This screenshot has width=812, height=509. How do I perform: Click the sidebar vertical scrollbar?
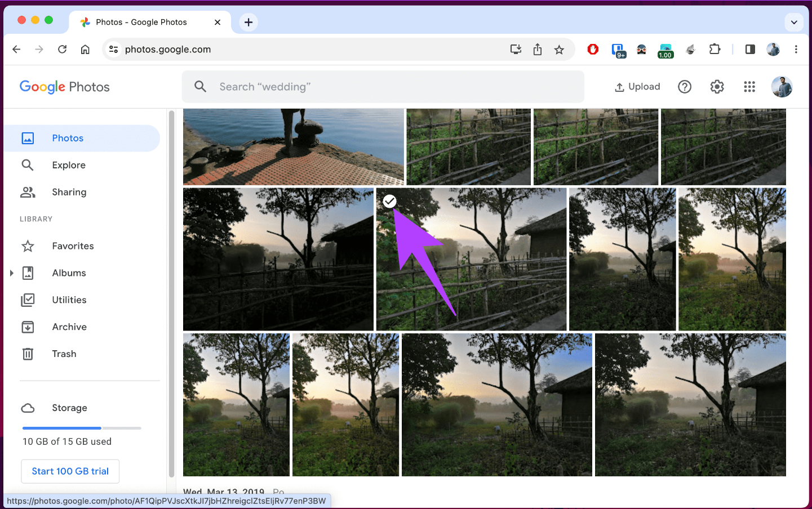[x=171, y=293]
